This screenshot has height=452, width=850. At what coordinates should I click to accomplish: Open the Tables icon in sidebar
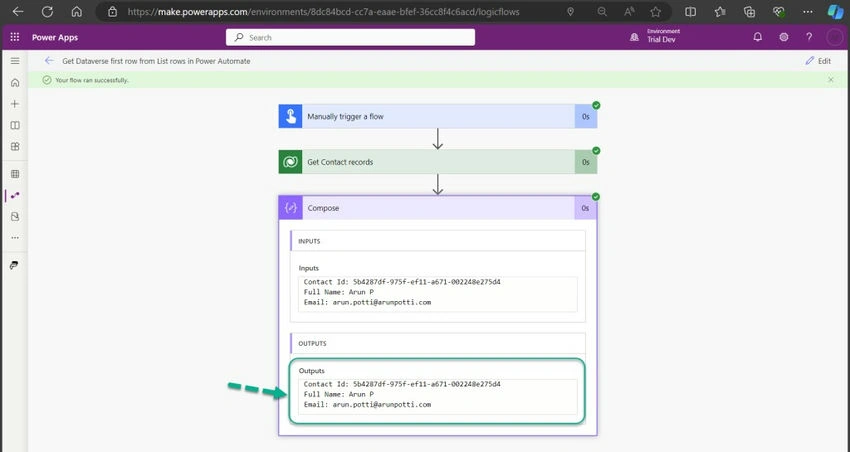pos(15,174)
